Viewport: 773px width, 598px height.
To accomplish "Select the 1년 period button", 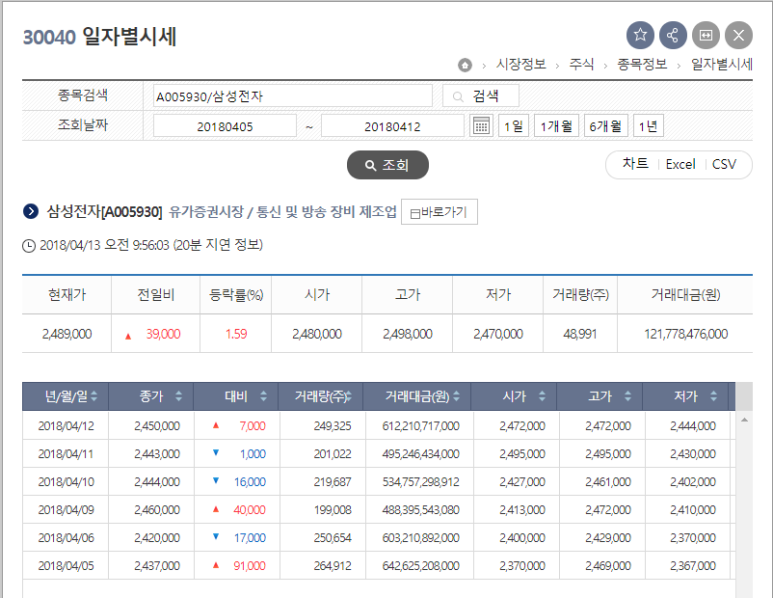I will pyautogui.click(x=648, y=126).
